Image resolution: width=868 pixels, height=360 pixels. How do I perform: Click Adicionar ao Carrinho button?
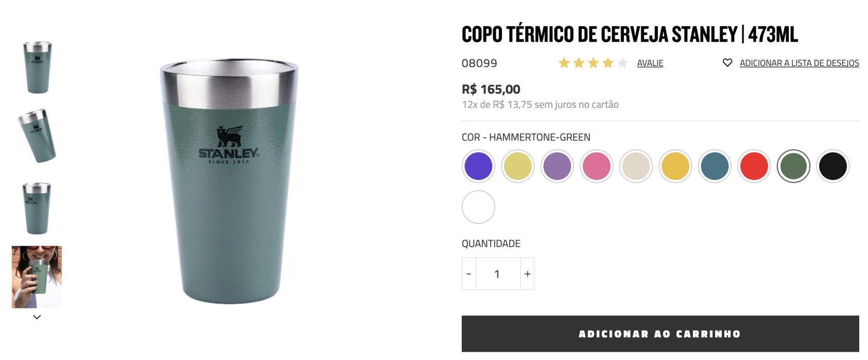click(x=660, y=334)
